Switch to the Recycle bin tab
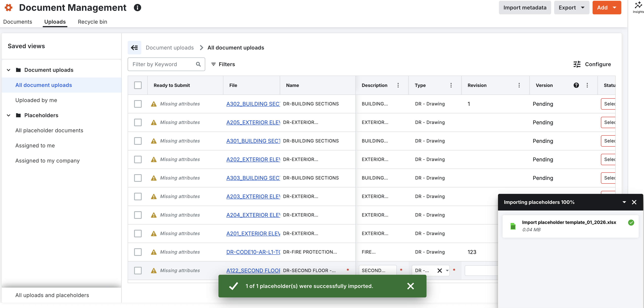The image size is (644, 308). click(x=92, y=22)
